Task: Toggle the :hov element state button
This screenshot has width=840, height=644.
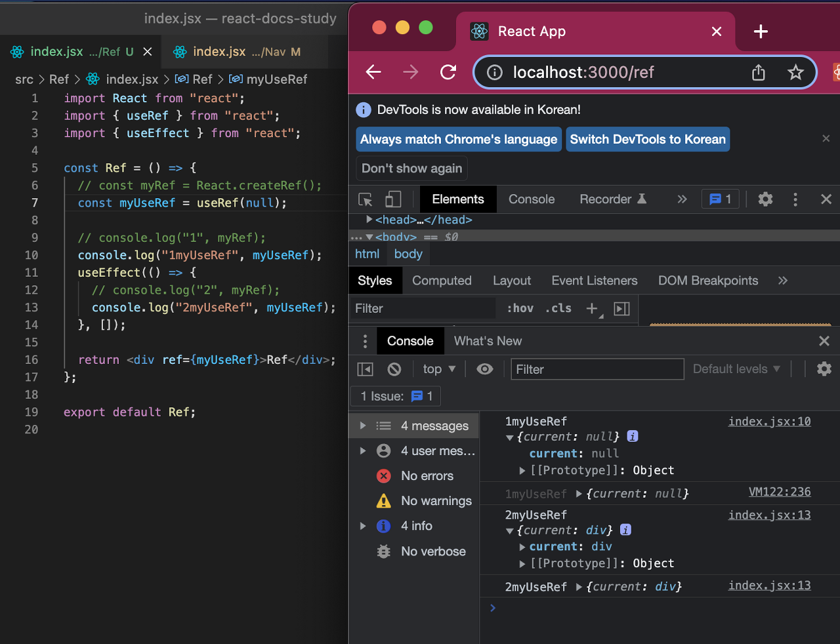Action: (520, 308)
